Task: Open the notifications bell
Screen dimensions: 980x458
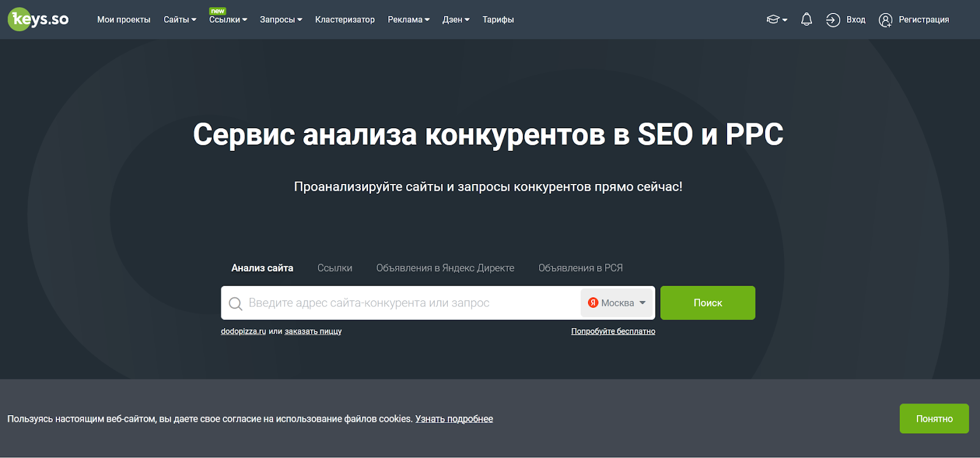Action: pyautogui.click(x=806, y=20)
